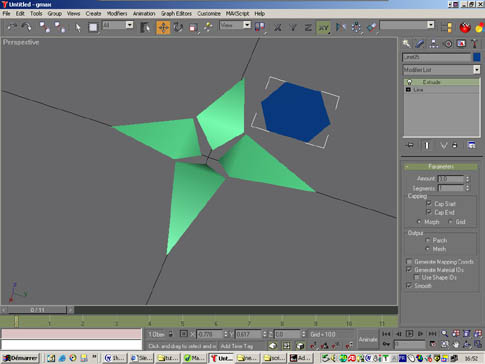This screenshot has width=485, height=364.
Task: Restrict transform to the X axis
Action: (277, 27)
